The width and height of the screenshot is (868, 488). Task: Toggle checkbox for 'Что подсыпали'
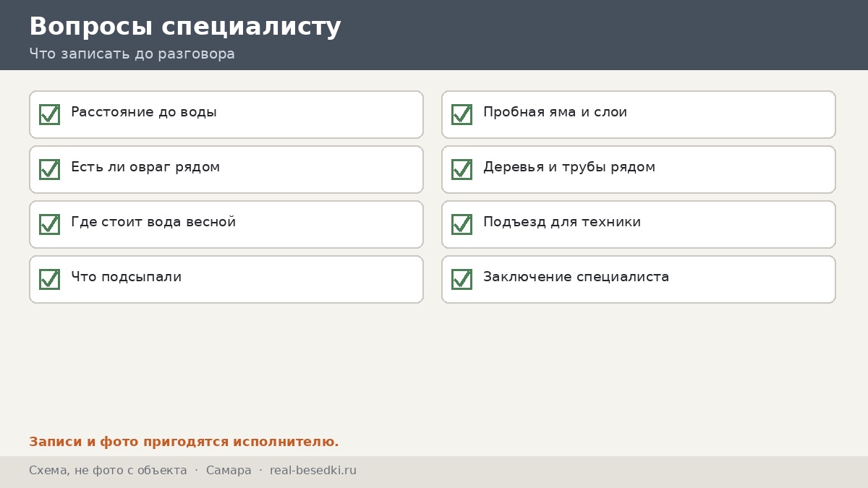(49, 279)
